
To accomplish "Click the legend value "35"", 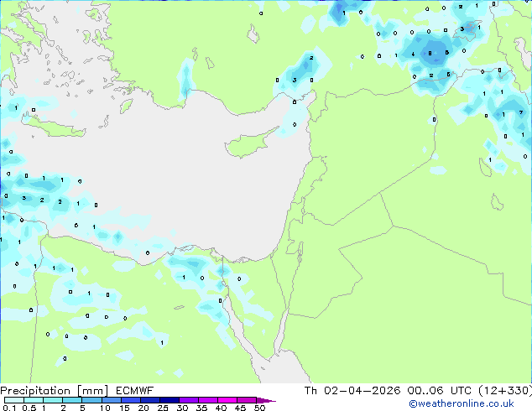I will [201, 408].
